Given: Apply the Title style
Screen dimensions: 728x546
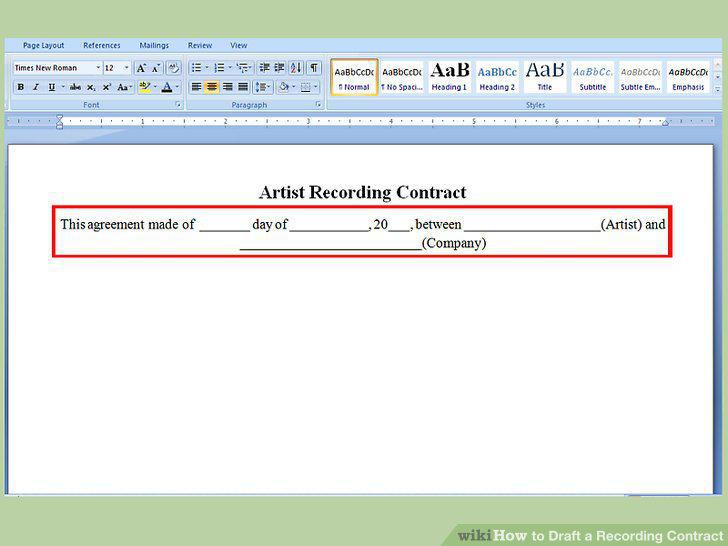Looking at the screenshot, I should pos(545,77).
